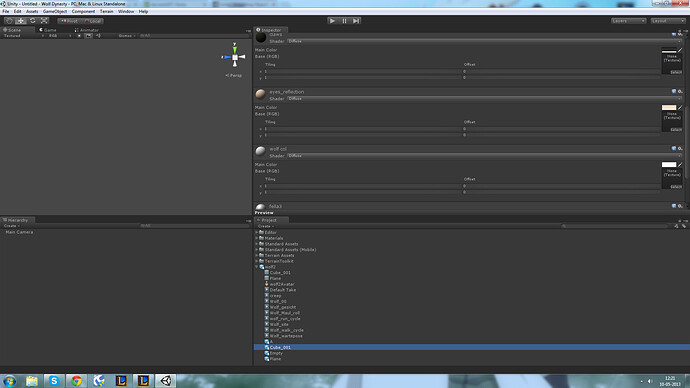Select the Move (translate) tool
Image resolution: width=690 pixels, height=388 pixels.
point(21,21)
